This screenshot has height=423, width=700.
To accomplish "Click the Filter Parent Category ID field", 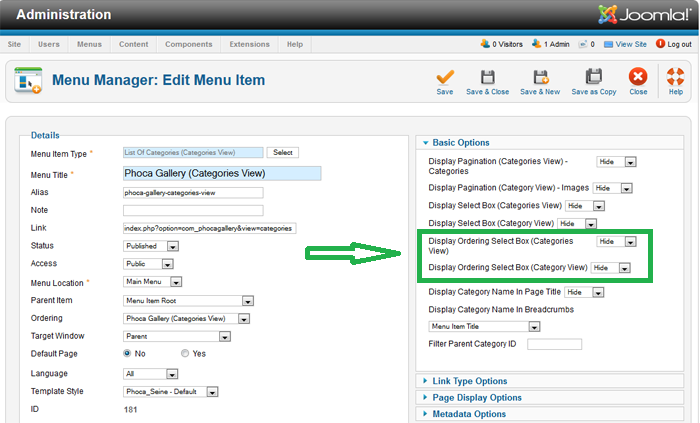I will (x=554, y=344).
